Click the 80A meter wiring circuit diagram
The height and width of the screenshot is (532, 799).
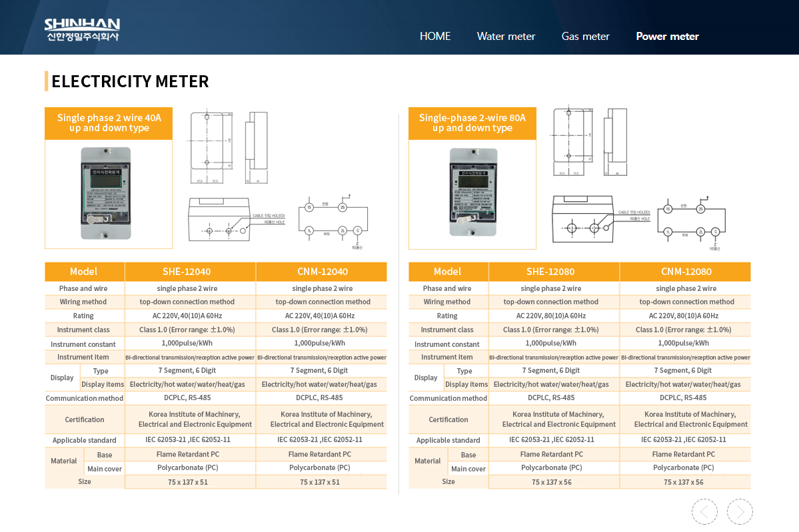click(692, 224)
